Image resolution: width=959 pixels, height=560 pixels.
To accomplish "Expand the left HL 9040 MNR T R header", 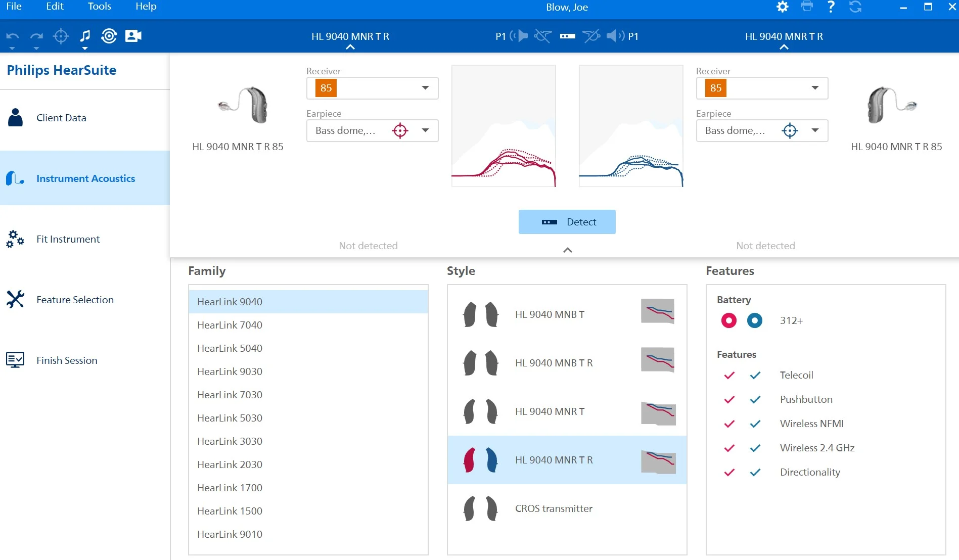I will [350, 39].
